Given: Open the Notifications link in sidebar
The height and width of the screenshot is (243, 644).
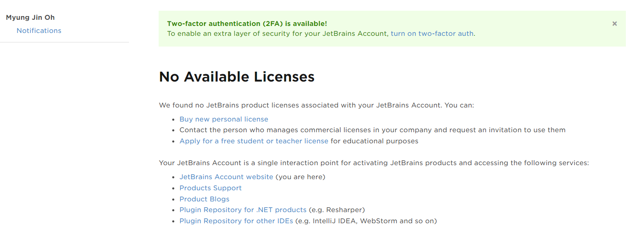Looking at the screenshot, I should pyautogui.click(x=39, y=30).
